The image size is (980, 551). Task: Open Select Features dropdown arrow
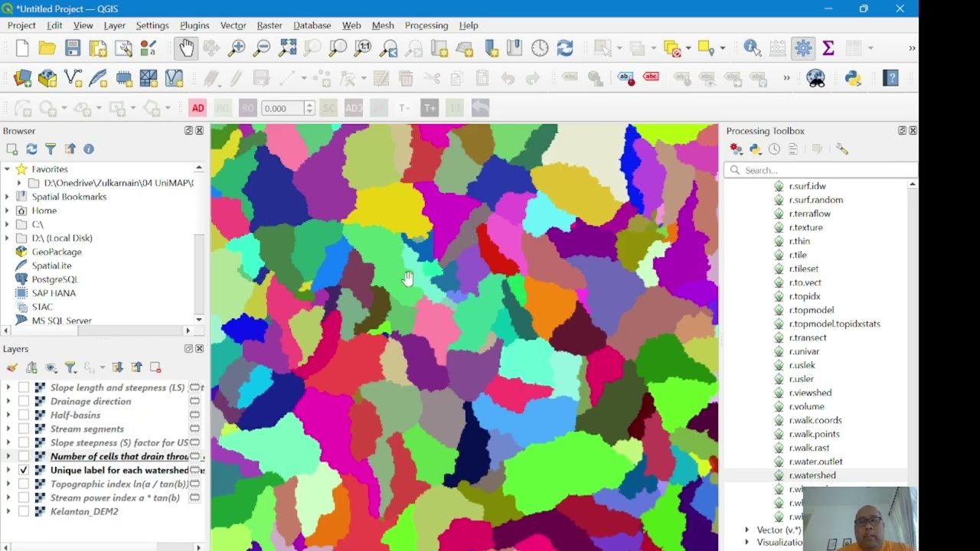pos(621,48)
